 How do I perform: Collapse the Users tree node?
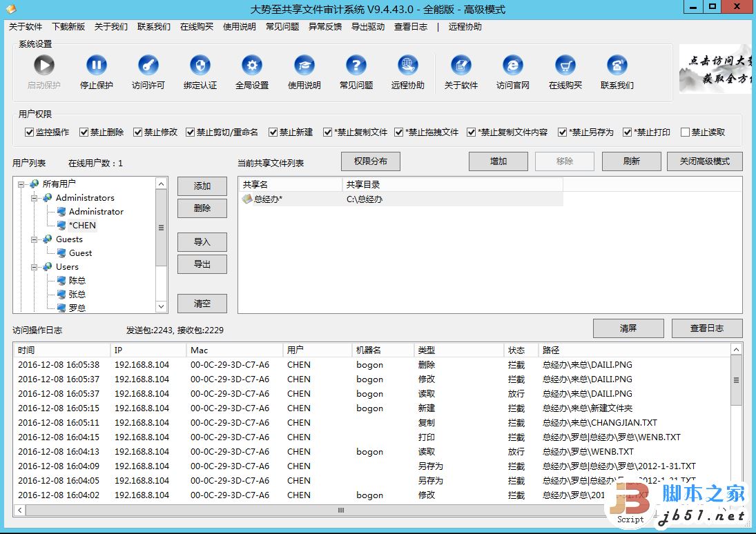tap(35, 267)
